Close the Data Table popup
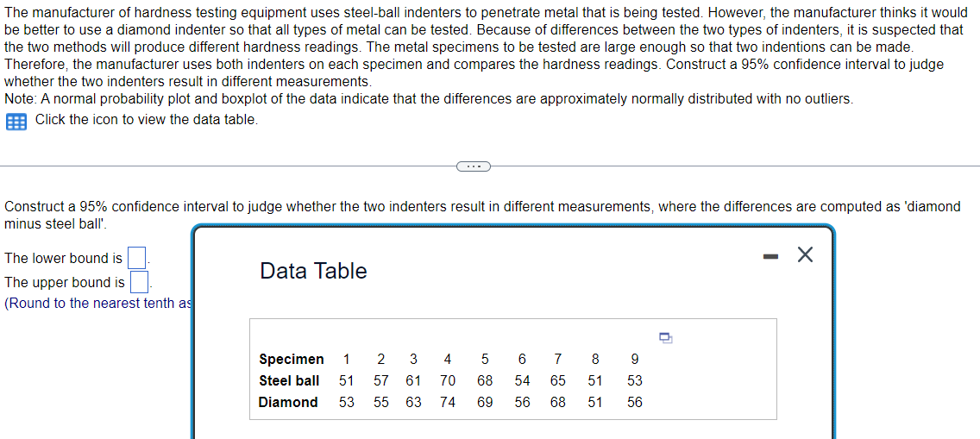980x439 pixels. pos(805,255)
